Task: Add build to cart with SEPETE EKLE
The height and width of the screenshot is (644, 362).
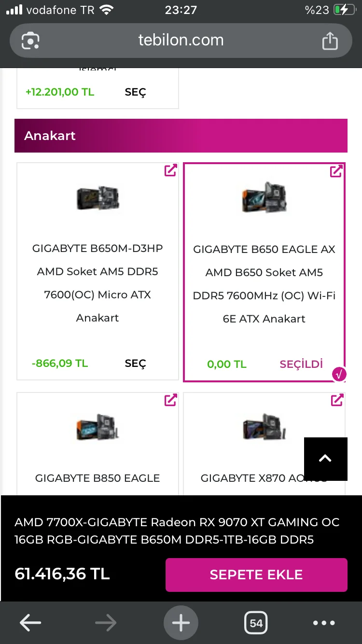Action: (256, 574)
